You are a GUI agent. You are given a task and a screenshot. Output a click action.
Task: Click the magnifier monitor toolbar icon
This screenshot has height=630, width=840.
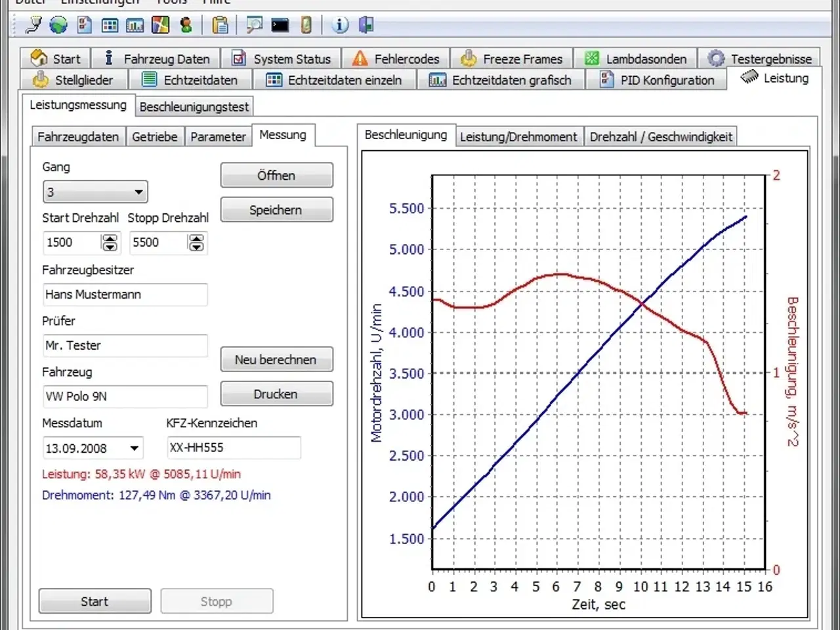pyautogui.click(x=254, y=26)
